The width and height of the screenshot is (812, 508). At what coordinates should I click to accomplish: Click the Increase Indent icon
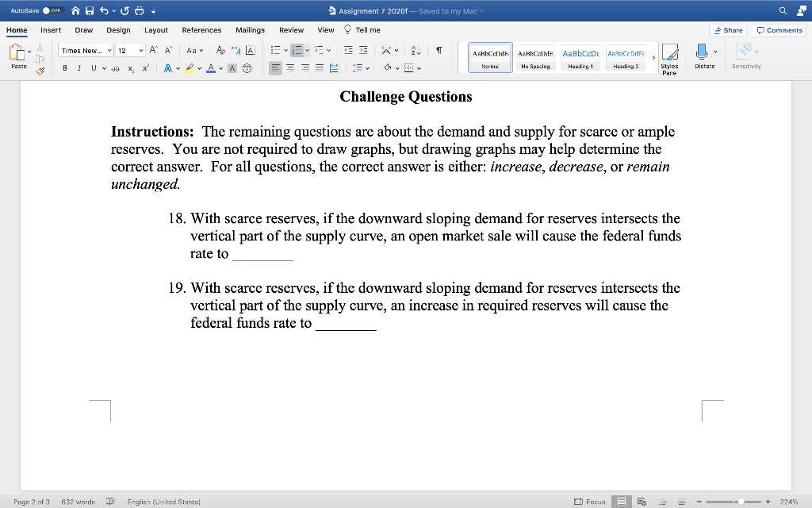pos(363,50)
